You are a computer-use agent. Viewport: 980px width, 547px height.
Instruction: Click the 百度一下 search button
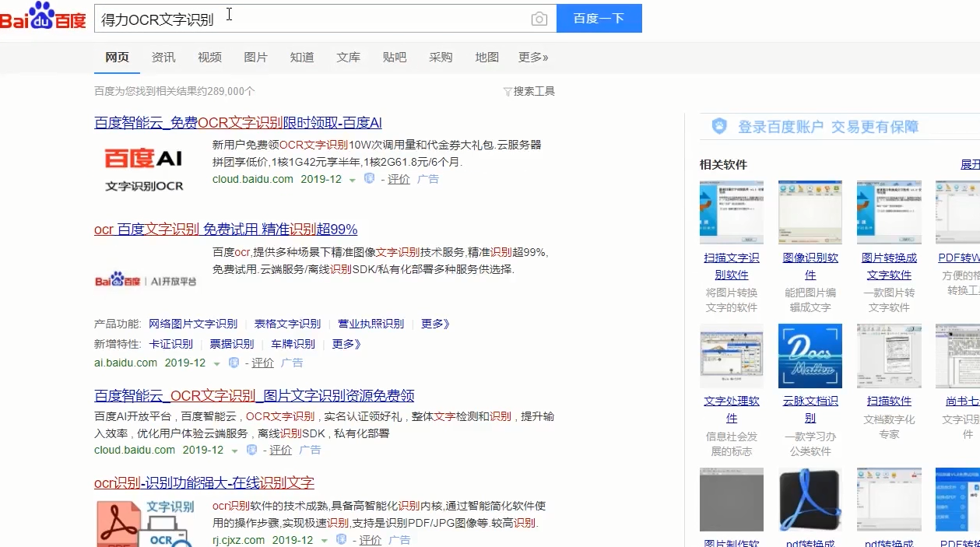(599, 19)
